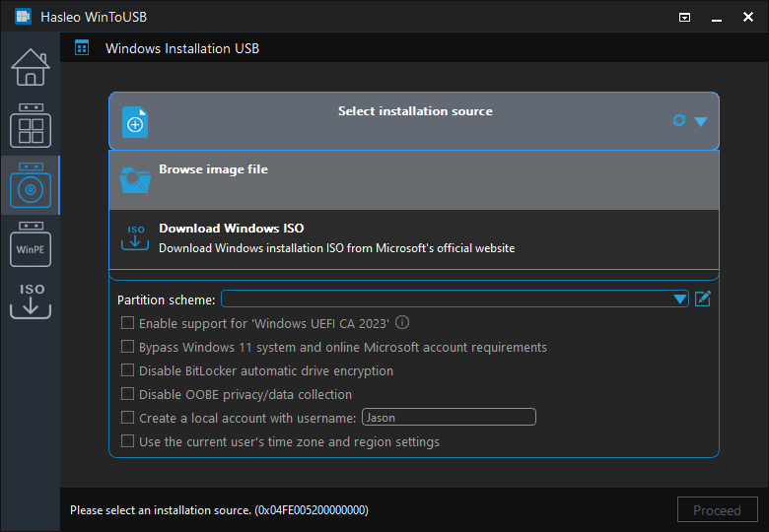Open the Partition scheme dropdown
This screenshot has width=769, height=532.
click(x=454, y=299)
